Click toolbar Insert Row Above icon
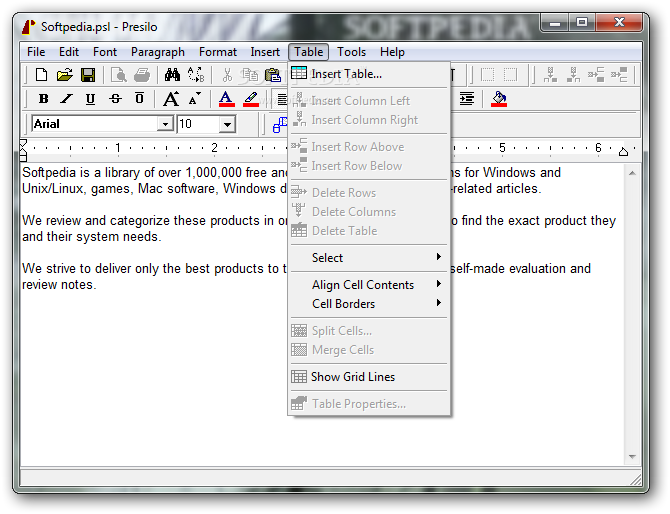Image resolution: width=670 pixels, height=514 pixels. (x=596, y=75)
